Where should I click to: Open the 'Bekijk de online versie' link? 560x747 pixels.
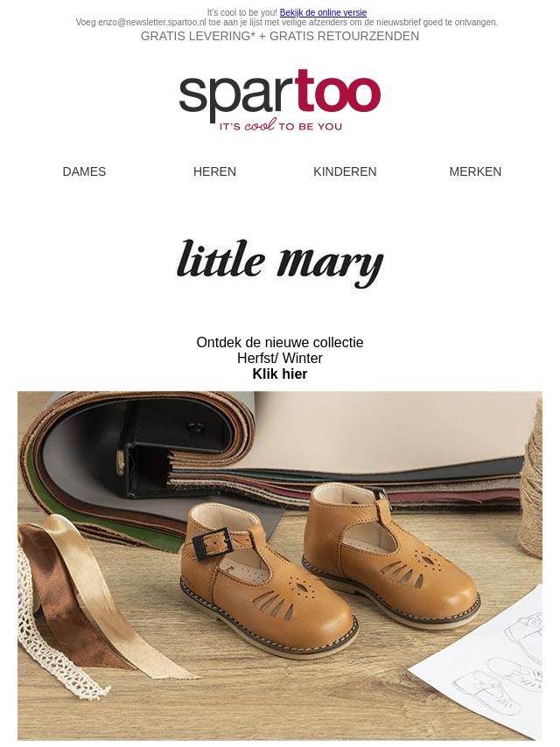(x=323, y=13)
